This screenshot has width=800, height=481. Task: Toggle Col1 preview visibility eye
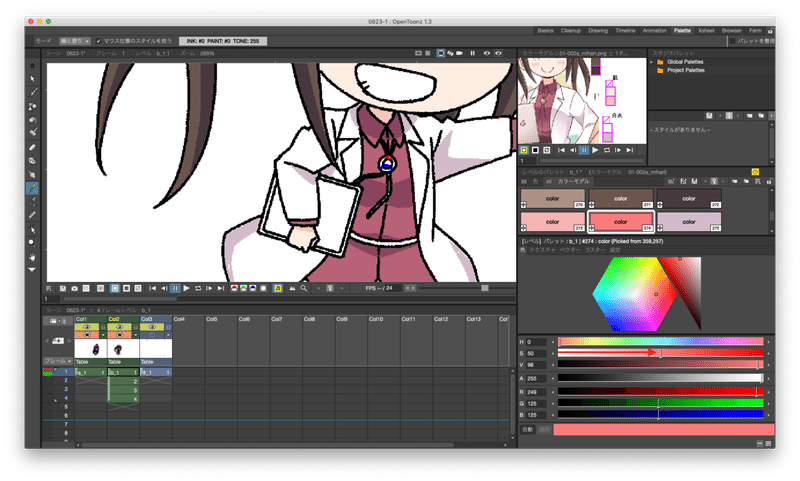point(87,327)
